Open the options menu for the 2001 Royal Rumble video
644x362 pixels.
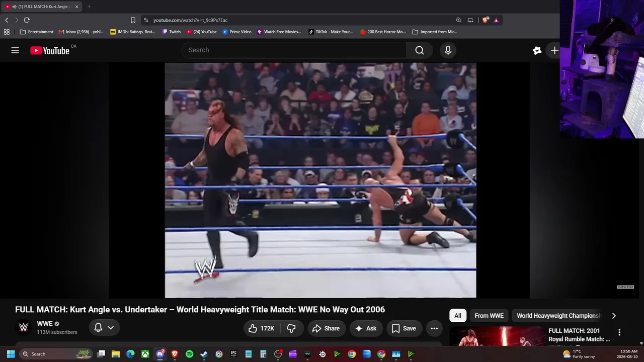(x=619, y=332)
